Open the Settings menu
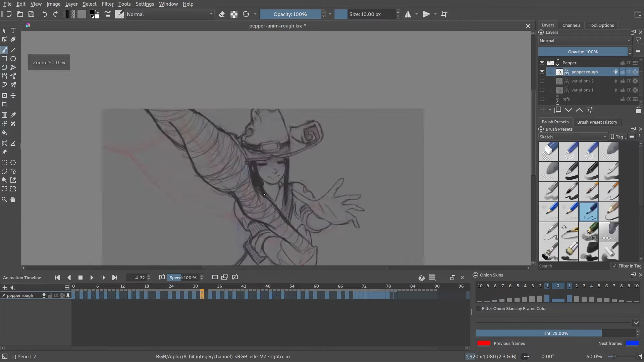644x362 pixels. [145, 4]
